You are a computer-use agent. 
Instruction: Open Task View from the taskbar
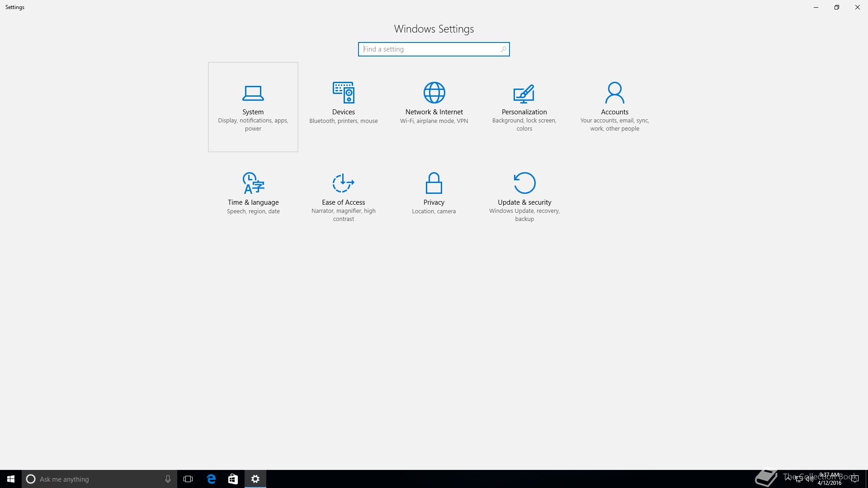tap(188, 479)
